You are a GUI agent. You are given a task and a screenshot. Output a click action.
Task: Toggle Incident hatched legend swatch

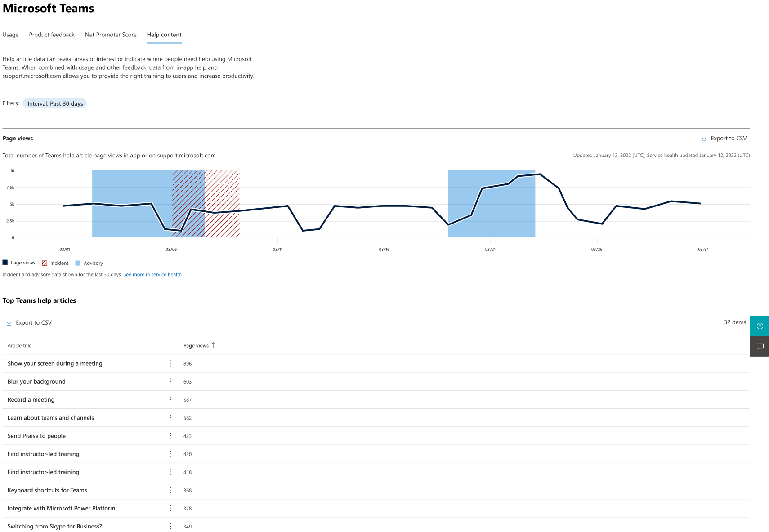point(45,263)
